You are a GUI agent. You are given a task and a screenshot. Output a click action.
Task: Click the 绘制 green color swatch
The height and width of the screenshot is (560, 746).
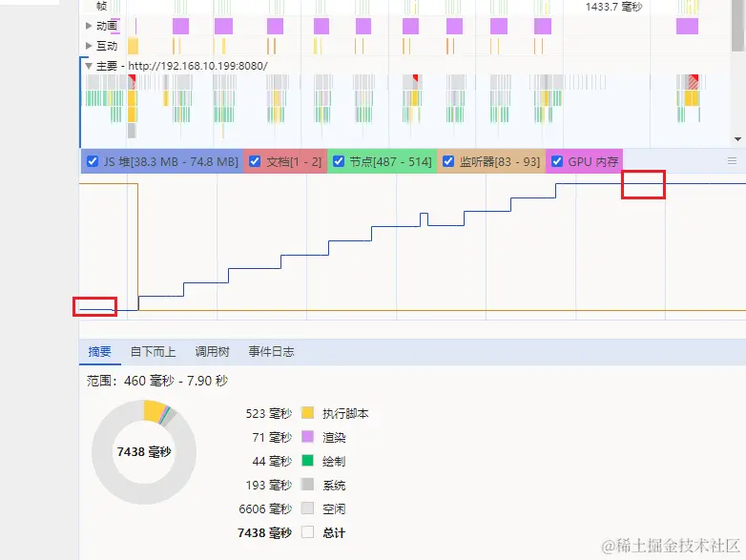tap(307, 461)
